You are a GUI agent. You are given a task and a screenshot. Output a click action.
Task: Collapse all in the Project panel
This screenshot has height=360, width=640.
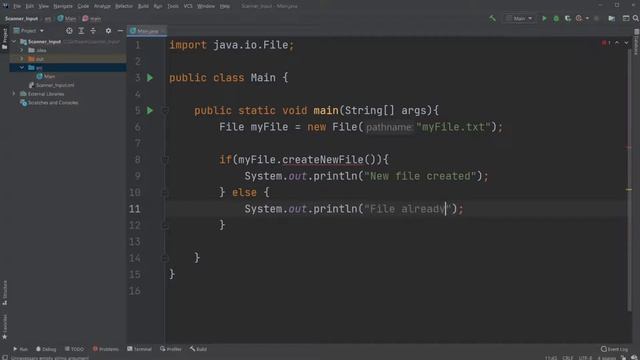click(x=93, y=31)
